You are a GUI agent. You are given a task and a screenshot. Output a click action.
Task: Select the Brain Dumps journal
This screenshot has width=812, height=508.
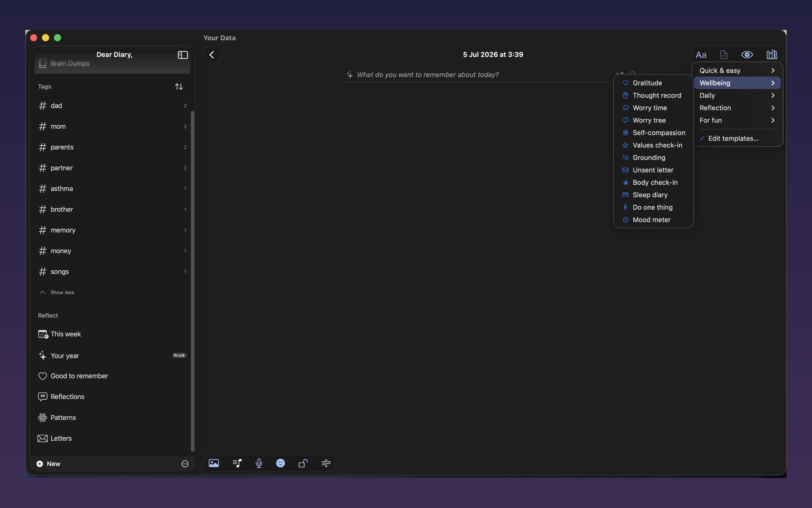(112, 64)
